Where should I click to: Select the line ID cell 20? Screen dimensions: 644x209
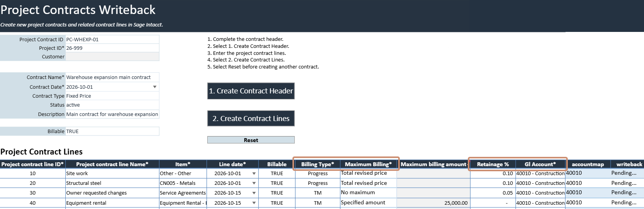point(32,183)
